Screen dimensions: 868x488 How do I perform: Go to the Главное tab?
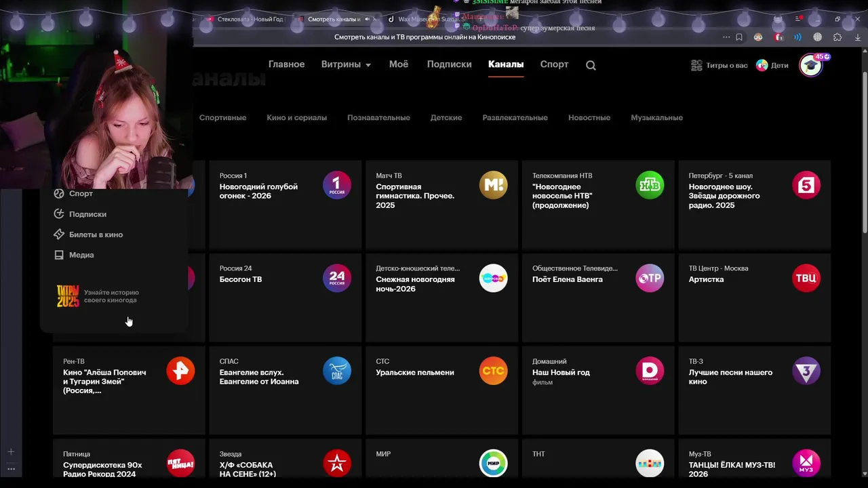pos(286,64)
